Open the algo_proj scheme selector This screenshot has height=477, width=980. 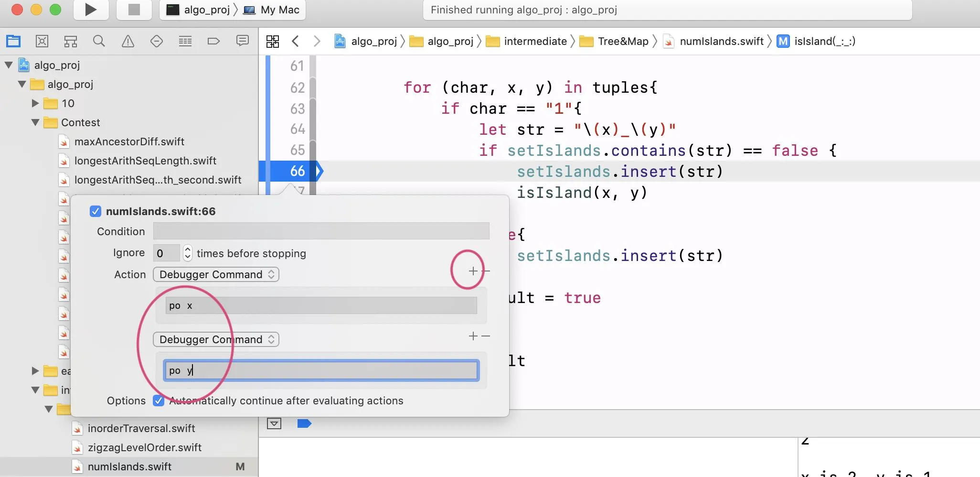click(198, 10)
